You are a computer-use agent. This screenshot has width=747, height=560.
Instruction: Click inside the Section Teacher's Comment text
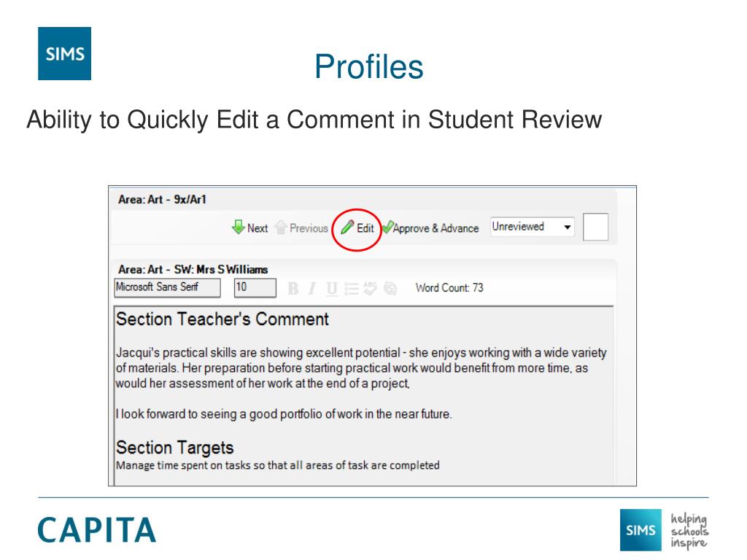(361, 367)
